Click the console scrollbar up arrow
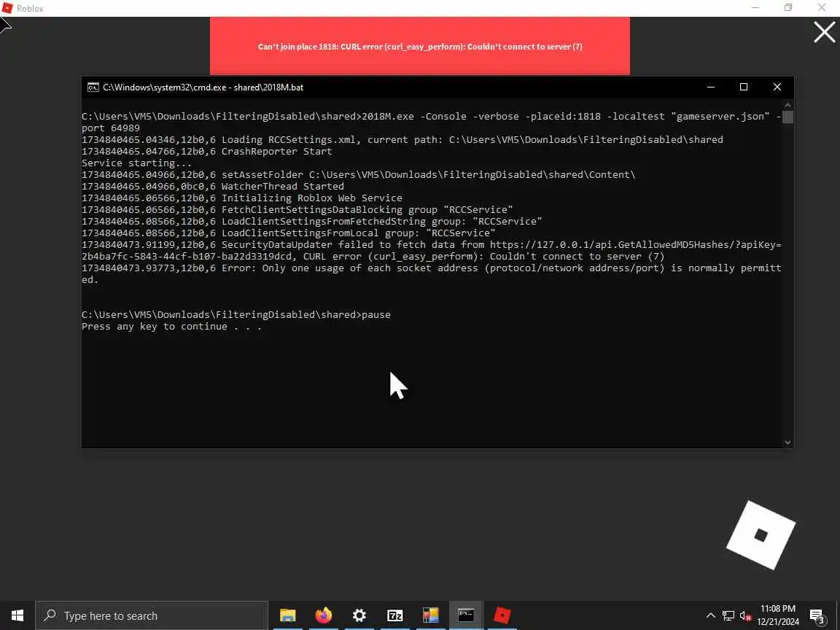The height and width of the screenshot is (630, 840). pos(787,104)
